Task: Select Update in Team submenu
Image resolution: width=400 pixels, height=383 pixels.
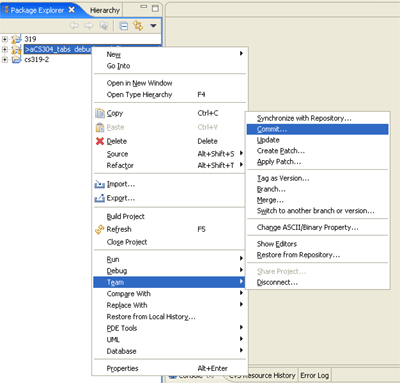Action: (318, 140)
